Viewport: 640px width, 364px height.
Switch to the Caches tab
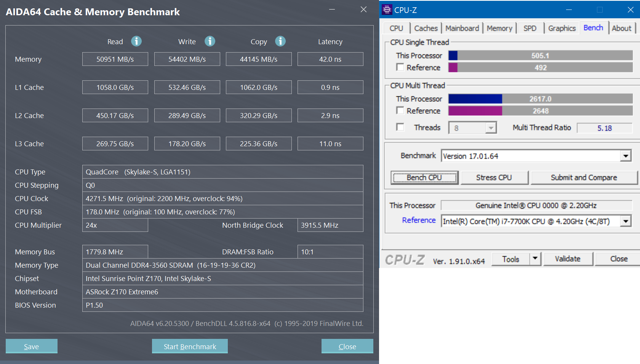coord(426,28)
